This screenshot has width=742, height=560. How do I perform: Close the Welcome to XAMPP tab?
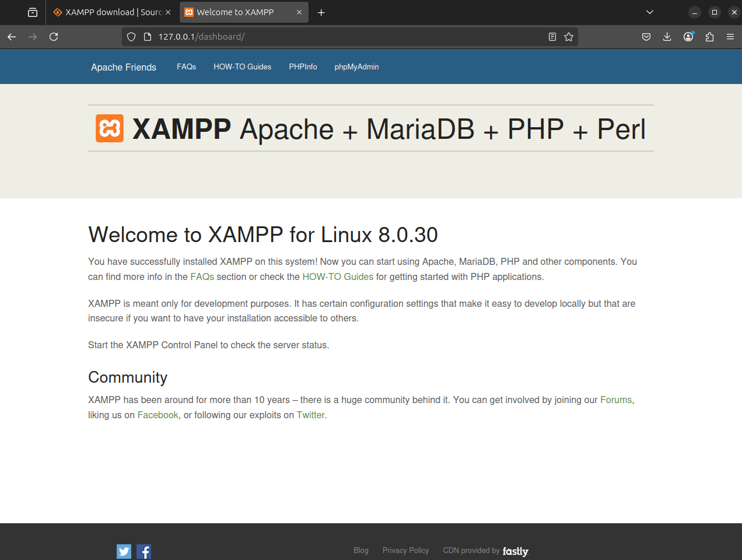click(x=299, y=12)
